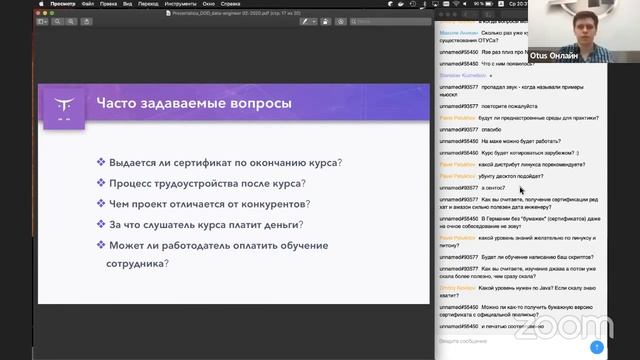Image resolution: width=640 pixels, height=360 pixels.
Task: Open the Правка menu
Action: click(108, 4)
